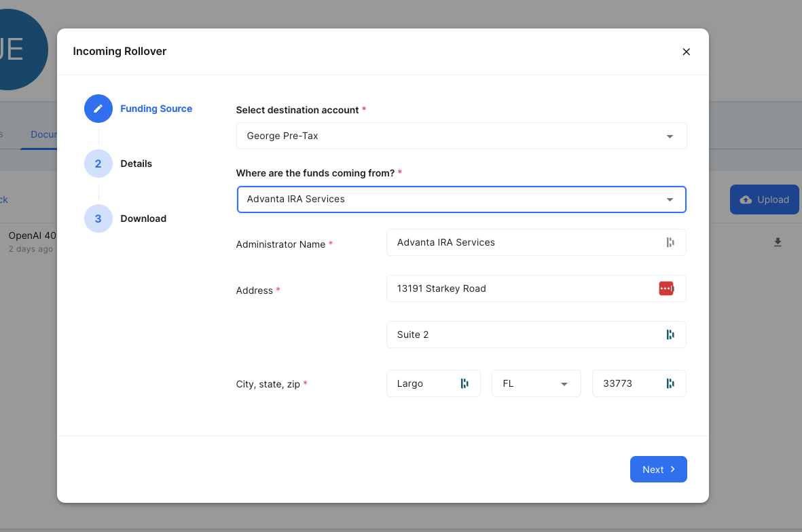The width and height of the screenshot is (802, 532).
Task: Click autofill icon in zip code field
Action: pos(670,383)
